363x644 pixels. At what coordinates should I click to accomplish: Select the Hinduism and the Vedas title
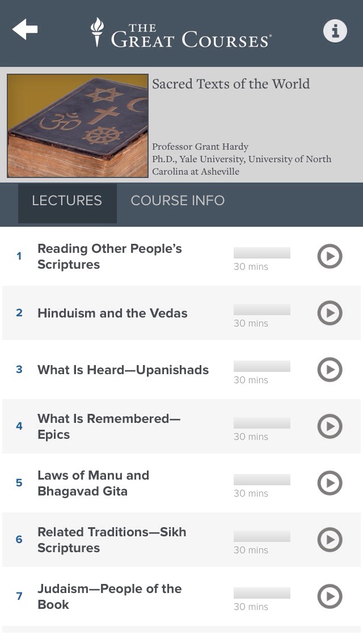pyautogui.click(x=112, y=313)
